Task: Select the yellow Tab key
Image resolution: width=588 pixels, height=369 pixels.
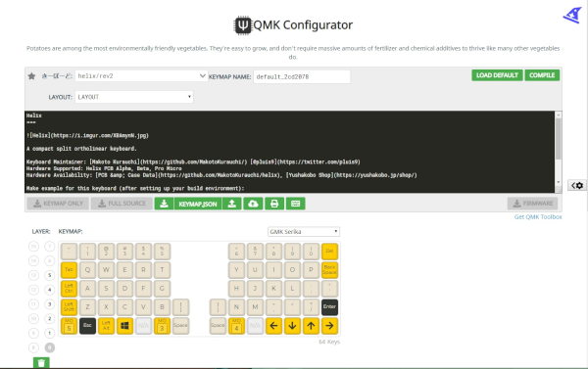Action: 69,270
